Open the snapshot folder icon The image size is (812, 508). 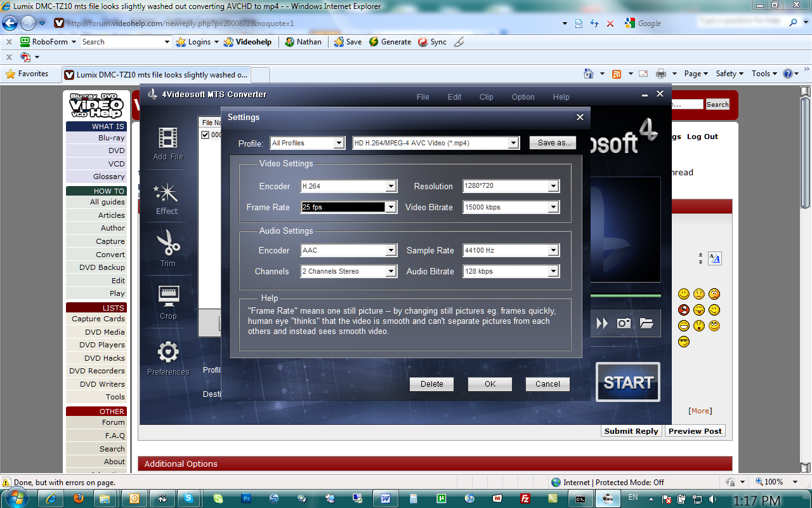[x=646, y=323]
